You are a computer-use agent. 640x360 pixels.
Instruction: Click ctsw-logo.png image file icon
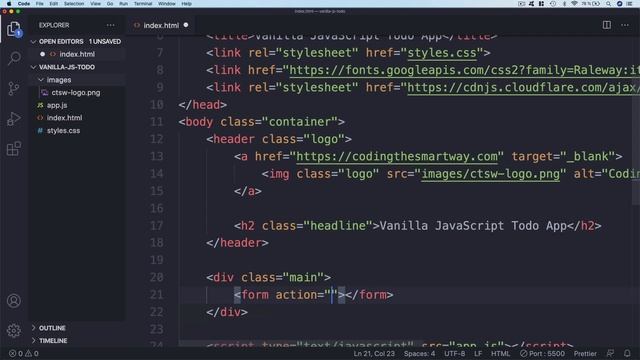tap(44, 93)
